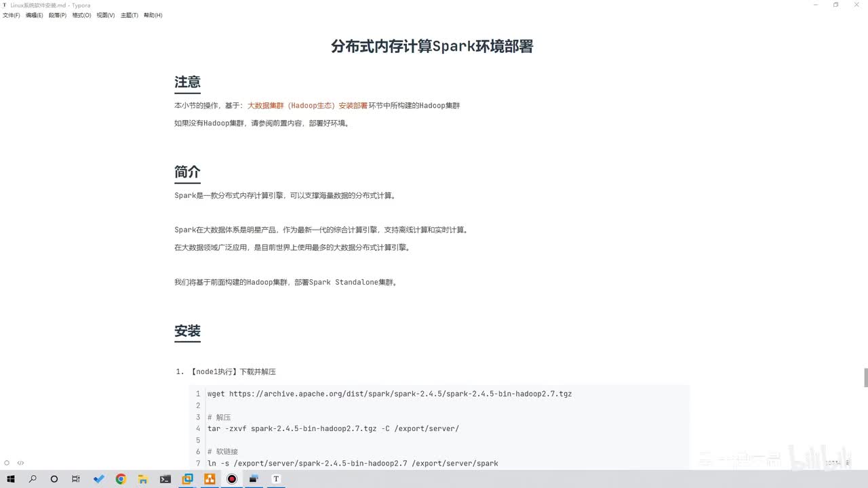This screenshot has height=488, width=868.
Task: Open the terminal app in taskbar
Action: (165, 479)
